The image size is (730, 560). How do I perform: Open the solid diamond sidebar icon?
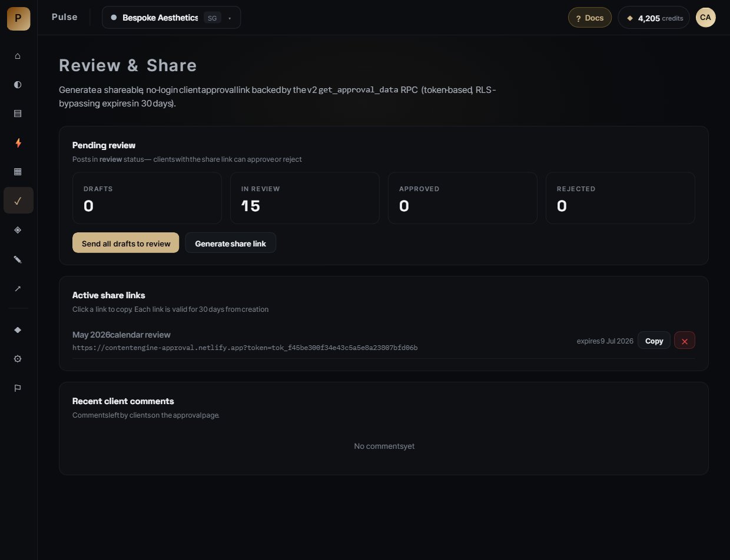pos(18,330)
